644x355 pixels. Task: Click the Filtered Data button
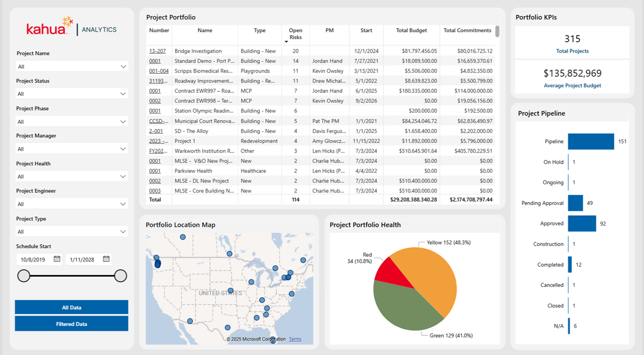pyautogui.click(x=71, y=324)
